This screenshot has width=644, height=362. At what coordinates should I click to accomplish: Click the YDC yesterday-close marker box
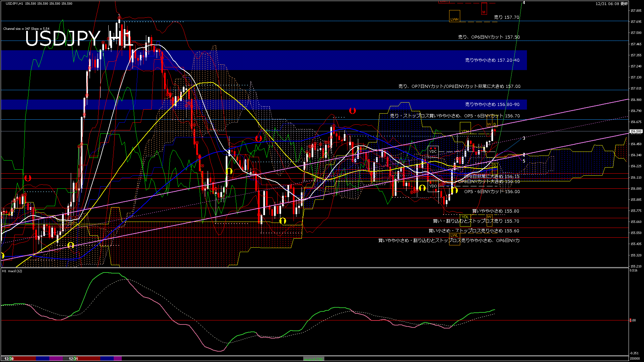pyautogui.click(x=433, y=152)
